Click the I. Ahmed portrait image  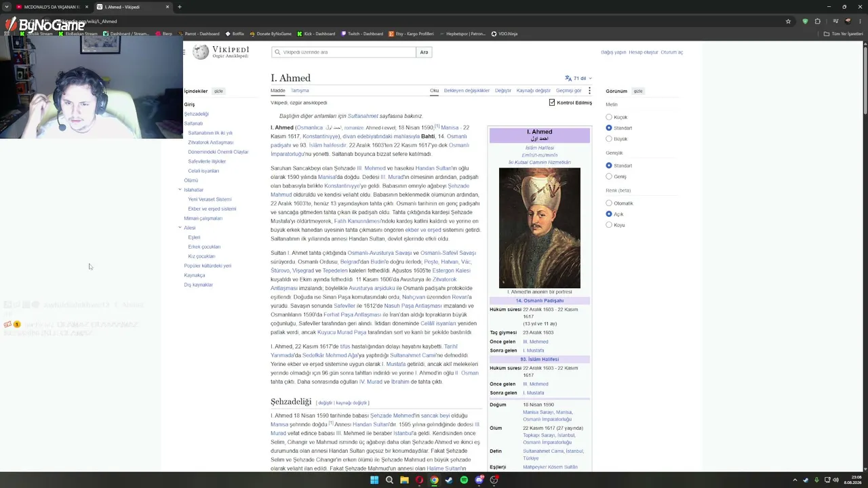pos(540,228)
